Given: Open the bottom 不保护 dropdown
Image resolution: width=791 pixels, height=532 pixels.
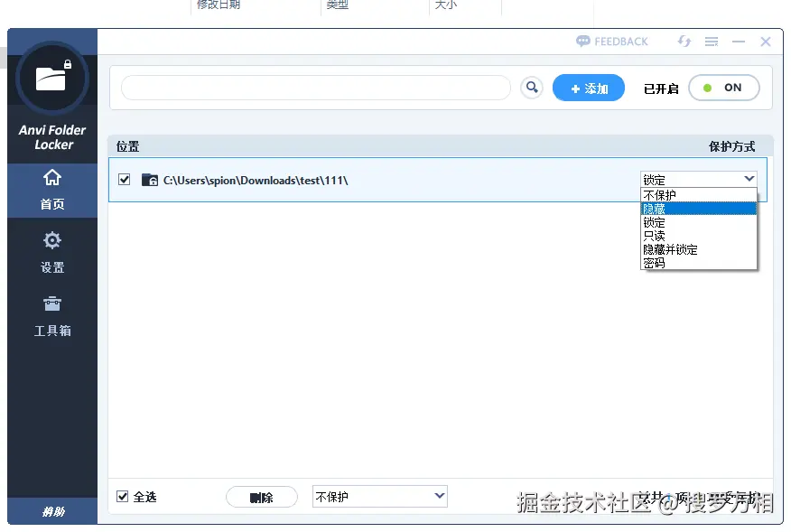Looking at the screenshot, I should point(379,496).
